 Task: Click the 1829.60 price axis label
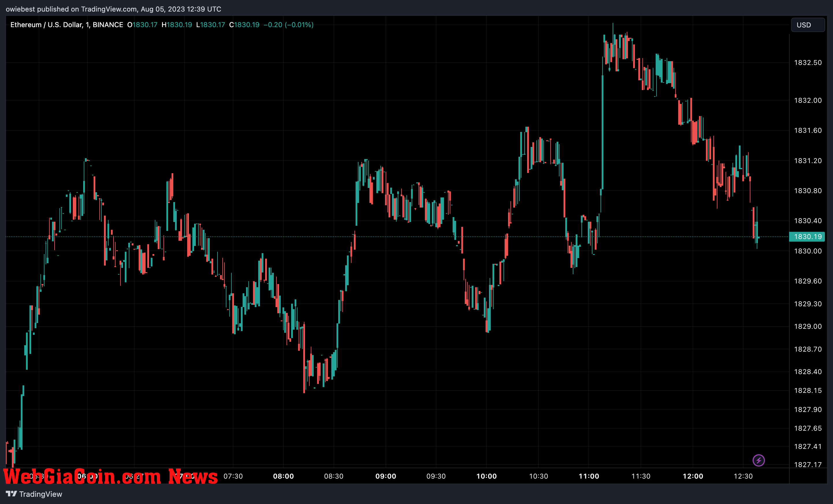click(x=808, y=281)
